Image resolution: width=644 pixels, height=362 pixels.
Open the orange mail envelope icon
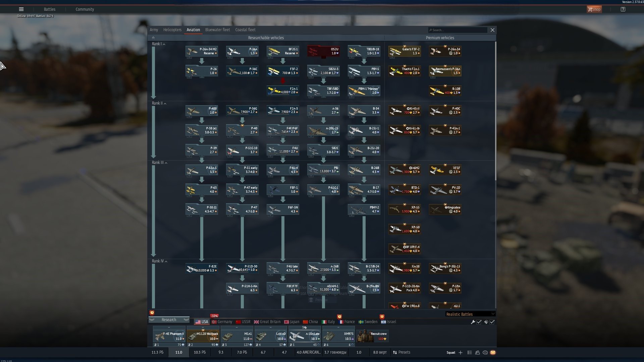click(x=493, y=353)
